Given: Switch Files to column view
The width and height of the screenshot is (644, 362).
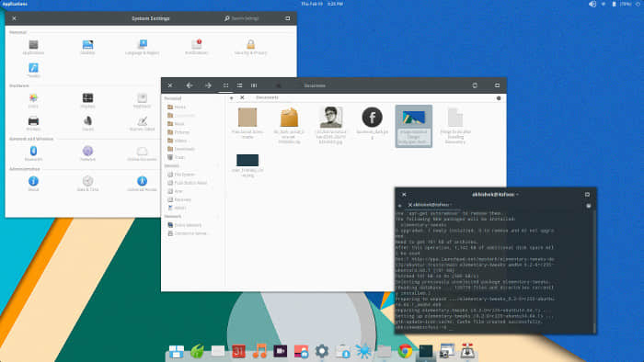Looking at the screenshot, I should click(x=254, y=85).
